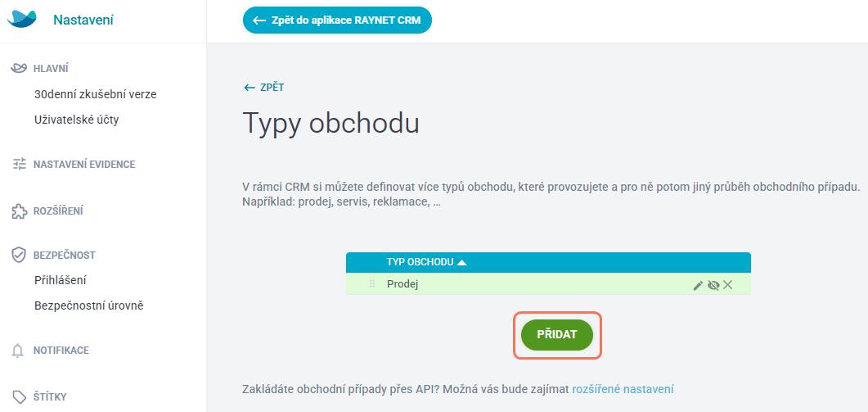
Task: Grab the drag handle beside Prodej
Action: pos(372,284)
